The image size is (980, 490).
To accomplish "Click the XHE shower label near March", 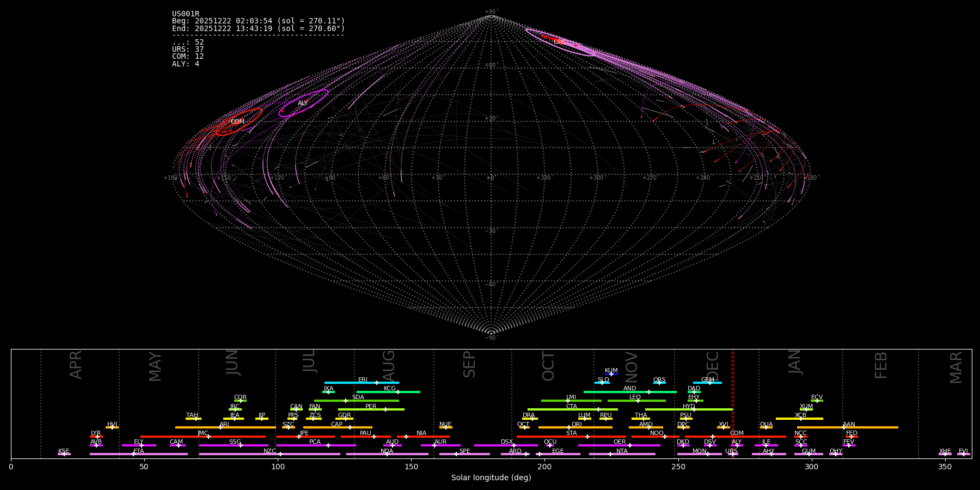I will pyautogui.click(x=945, y=451).
